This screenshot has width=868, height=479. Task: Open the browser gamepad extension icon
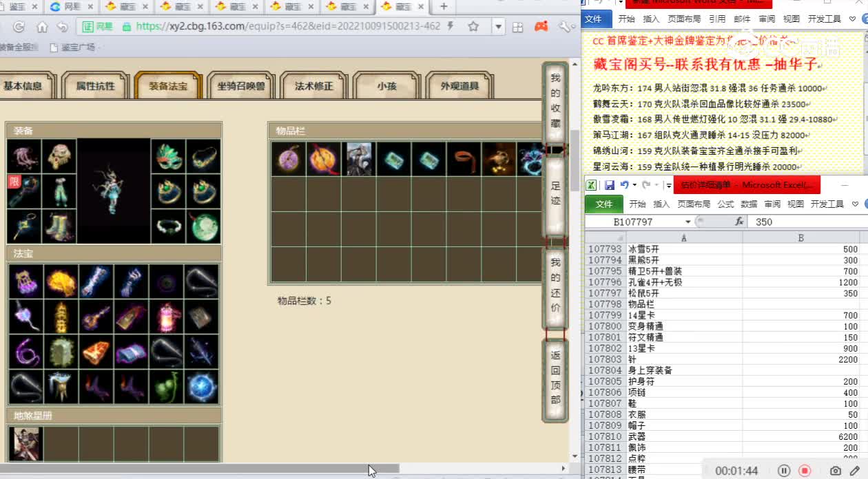[x=541, y=27]
